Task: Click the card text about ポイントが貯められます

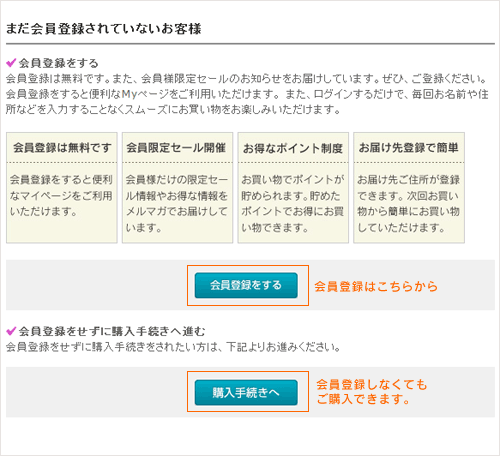Action: (x=292, y=203)
